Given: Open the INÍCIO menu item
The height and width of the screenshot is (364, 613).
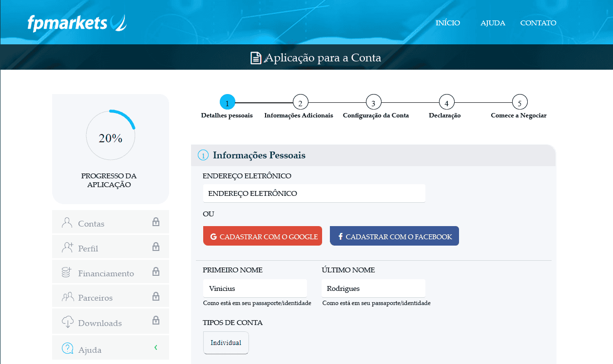Looking at the screenshot, I should pyautogui.click(x=447, y=22).
